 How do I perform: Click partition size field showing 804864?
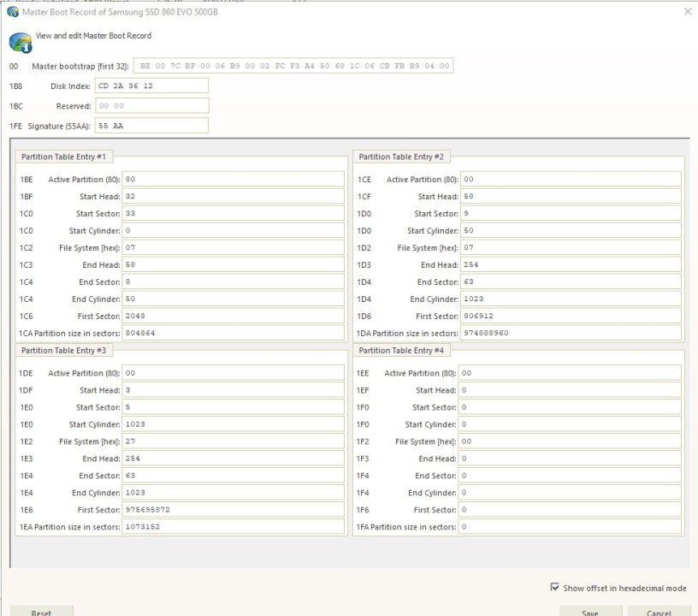(x=233, y=334)
